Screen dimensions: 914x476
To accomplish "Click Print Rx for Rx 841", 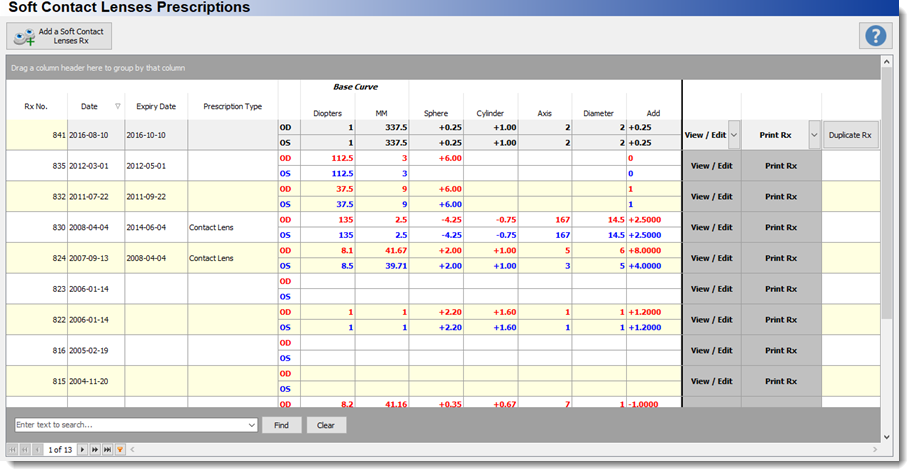I will coord(775,135).
